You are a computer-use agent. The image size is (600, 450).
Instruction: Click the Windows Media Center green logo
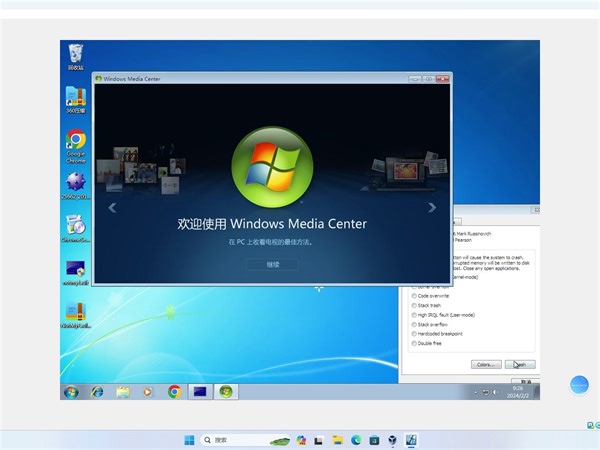(272, 167)
